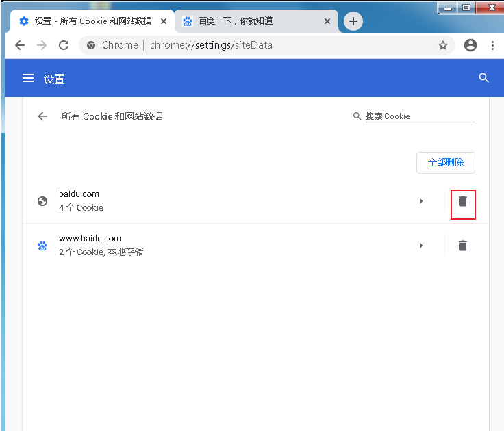Viewport: 504px width, 431px height.
Task: Open a new tab
Action: point(353,21)
